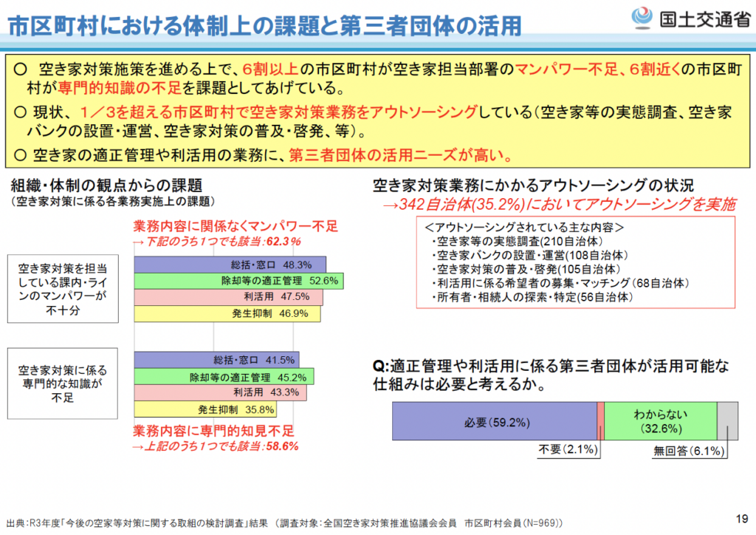Click the purple 総括・窓口 41.5% bar
This screenshot has height=535, width=756.
point(216,360)
